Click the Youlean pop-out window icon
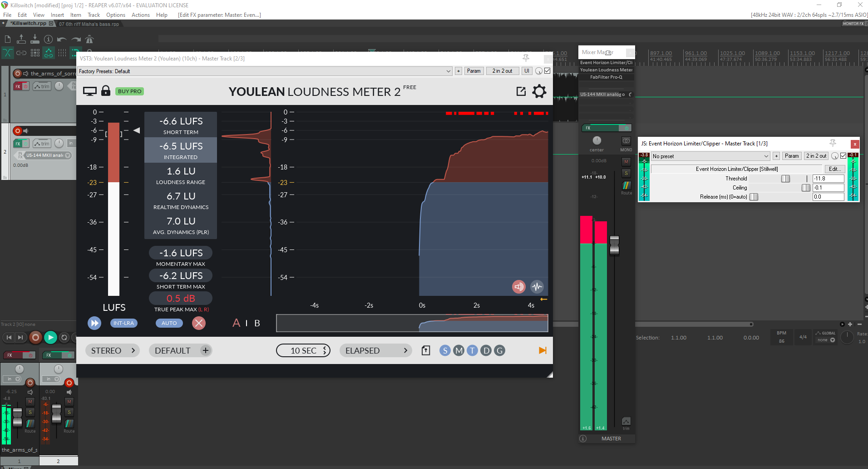Viewport: 868px width, 469px height. (x=521, y=91)
